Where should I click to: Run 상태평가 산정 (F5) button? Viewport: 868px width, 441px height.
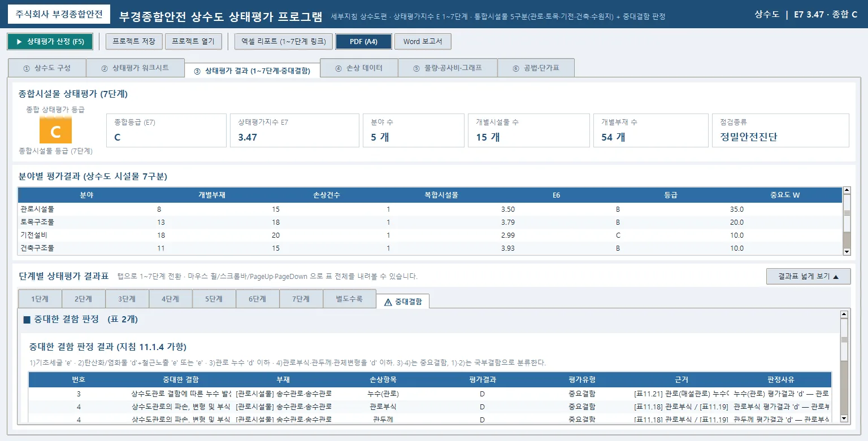[50, 42]
